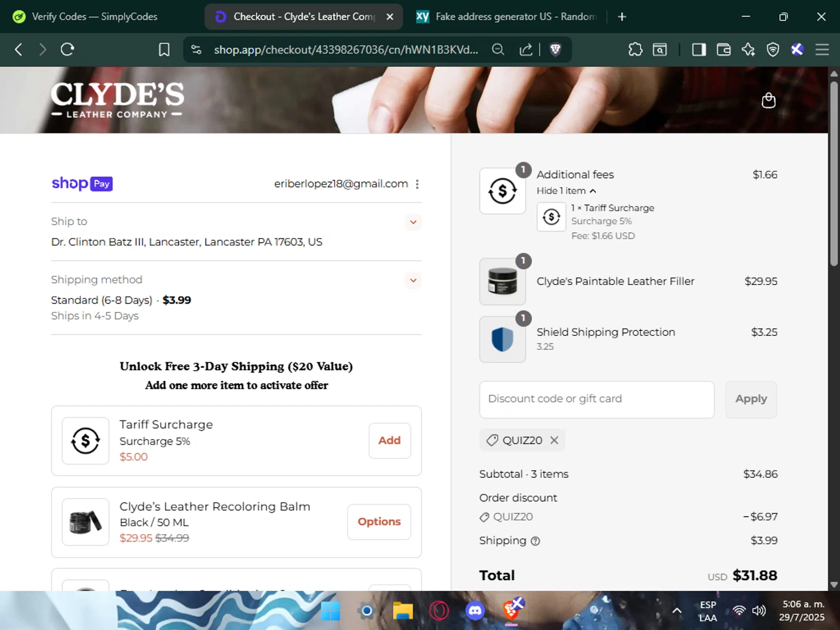Open account options next to email
Viewport: 840px width, 630px height.
[417, 184]
